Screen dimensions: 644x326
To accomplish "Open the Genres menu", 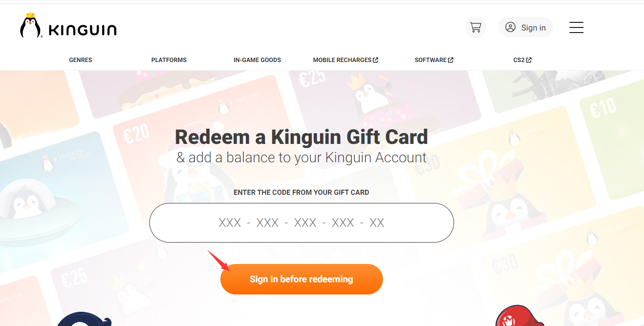I will [x=81, y=60].
